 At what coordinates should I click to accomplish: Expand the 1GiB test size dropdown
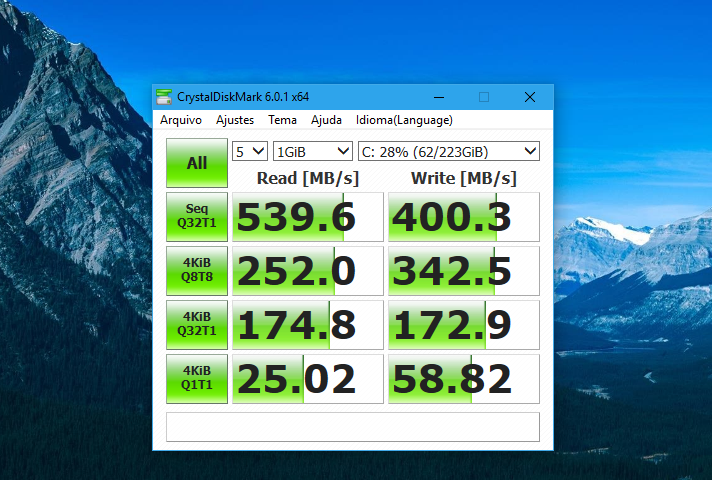[312, 151]
